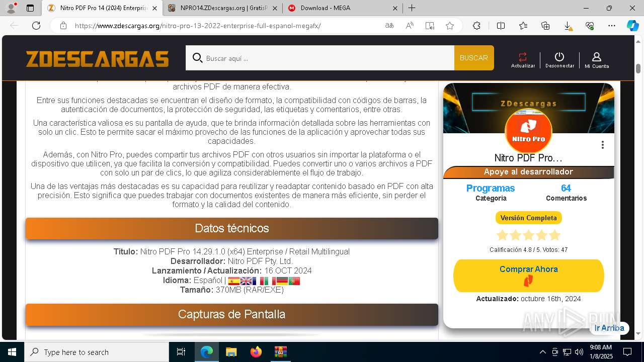Viewport: 644px width, 362px height.
Task: Open the notifications center icon
Action: click(x=627, y=352)
